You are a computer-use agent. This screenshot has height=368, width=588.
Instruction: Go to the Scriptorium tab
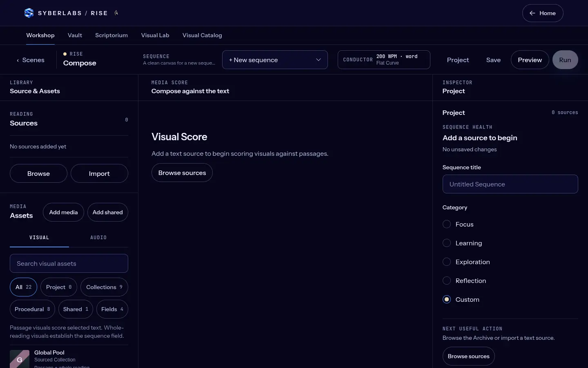coord(111,35)
